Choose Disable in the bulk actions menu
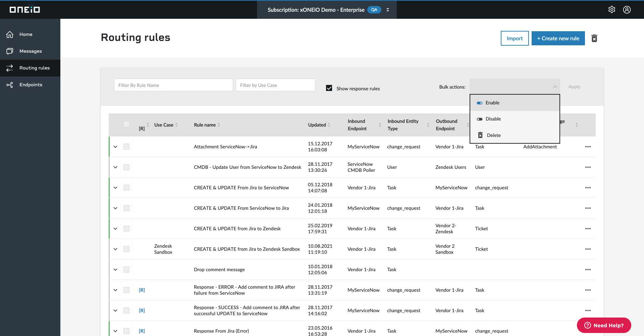644x336 pixels. [x=515, y=119]
